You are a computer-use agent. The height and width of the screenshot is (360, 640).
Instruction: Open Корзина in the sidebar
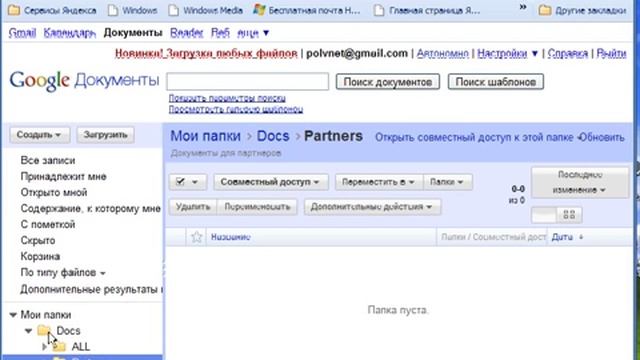pyautogui.click(x=40, y=256)
